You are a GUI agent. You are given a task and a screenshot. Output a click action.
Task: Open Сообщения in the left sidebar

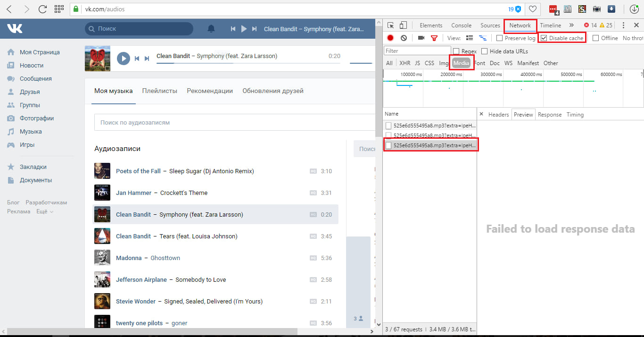coord(35,79)
